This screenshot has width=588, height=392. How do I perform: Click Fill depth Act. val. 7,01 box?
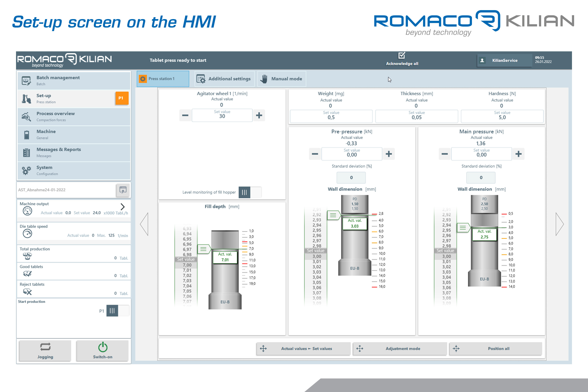tap(225, 257)
